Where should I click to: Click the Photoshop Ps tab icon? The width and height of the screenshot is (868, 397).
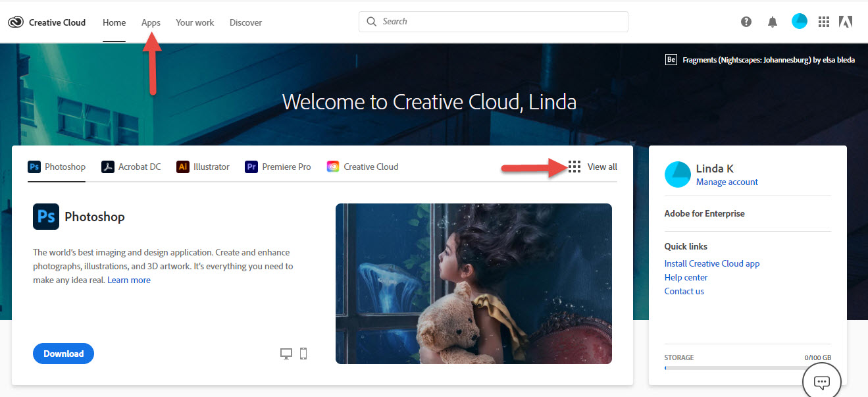pos(34,167)
